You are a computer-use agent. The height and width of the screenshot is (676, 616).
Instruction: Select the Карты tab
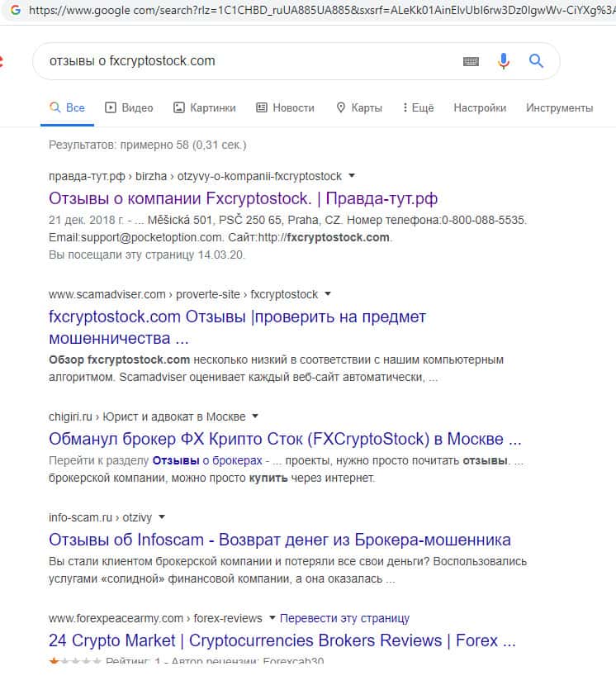tap(359, 107)
